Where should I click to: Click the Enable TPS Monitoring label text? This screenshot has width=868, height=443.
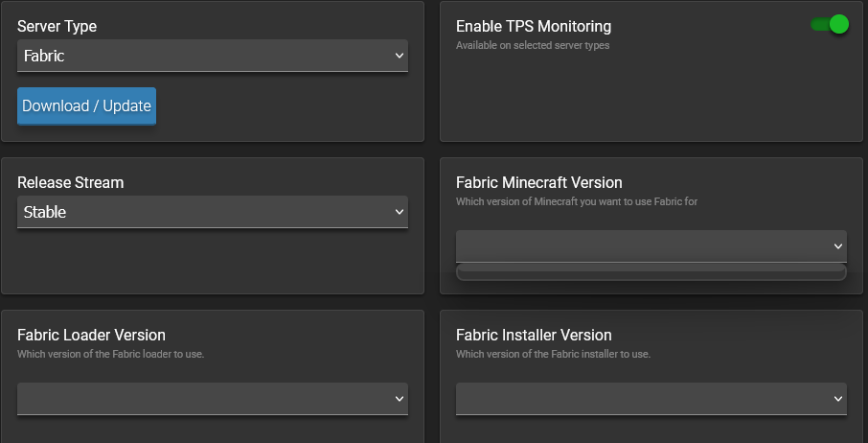(533, 27)
